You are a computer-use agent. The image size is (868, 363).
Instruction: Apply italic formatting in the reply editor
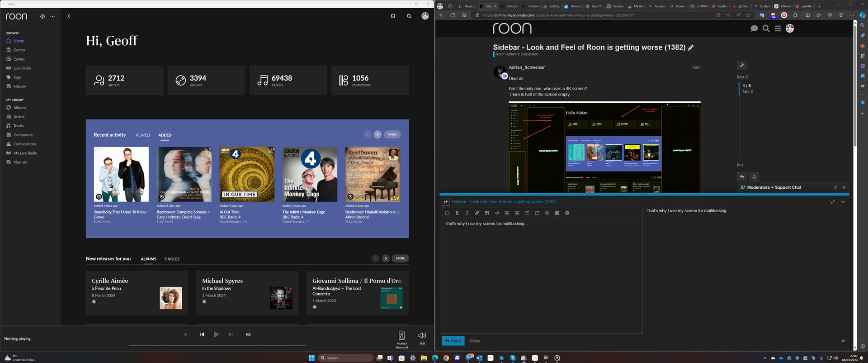point(467,213)
